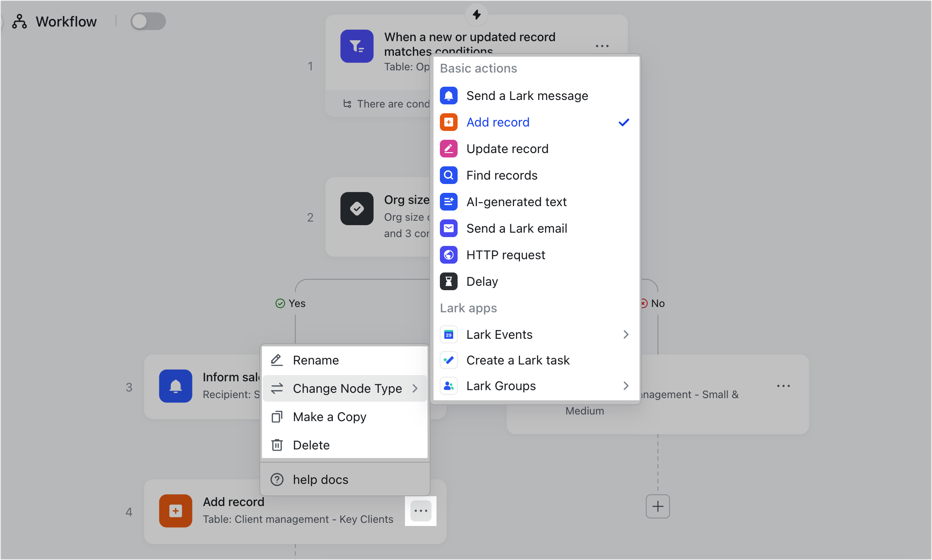Click the lightning bolt trigger icon
Screen dimensions: 932x560
477,14
